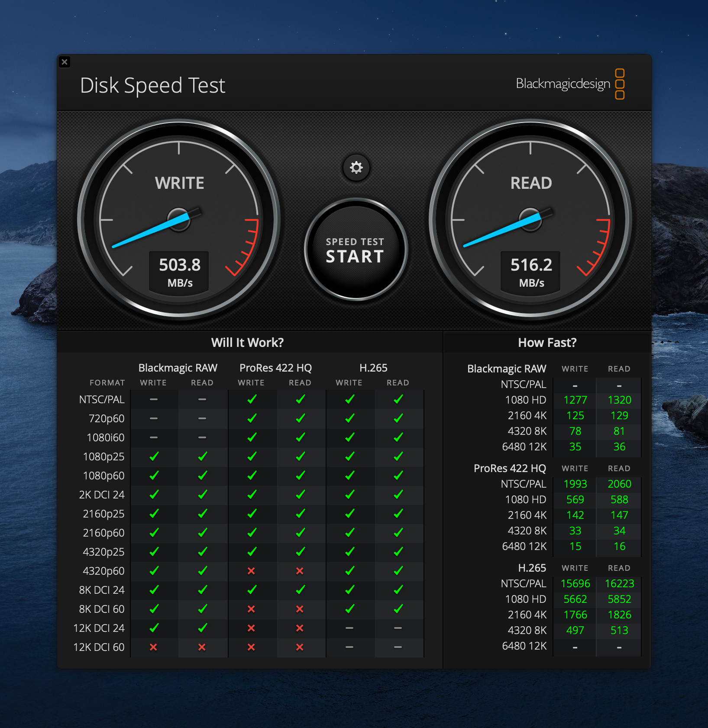This screenshot has width=708, height=728.
Task: Select the 1277 Blackmagic RAW write value
Action: click(x=575, y=400)
